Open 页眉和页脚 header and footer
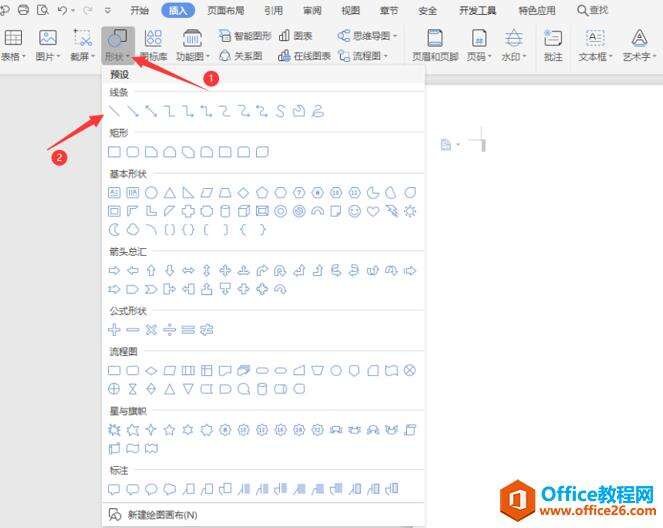The width and height of the screenshot is (663, 528). point(435,45)
